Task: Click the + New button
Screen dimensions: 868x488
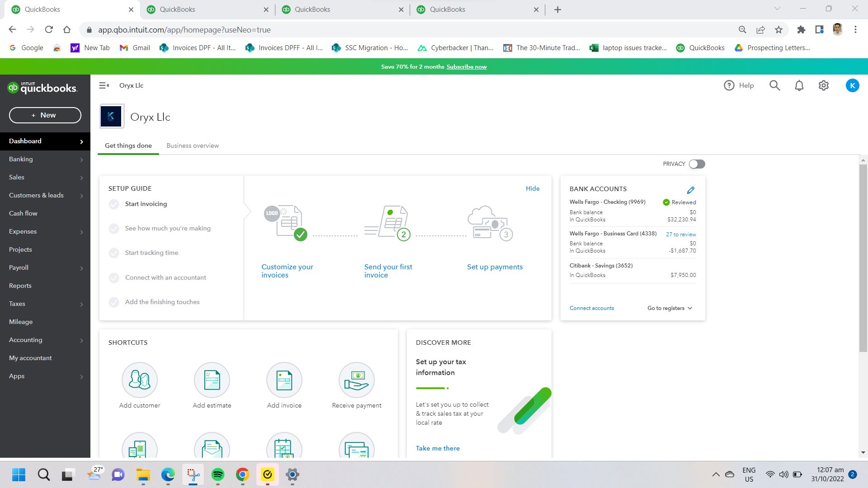Action: click(45, 115)
